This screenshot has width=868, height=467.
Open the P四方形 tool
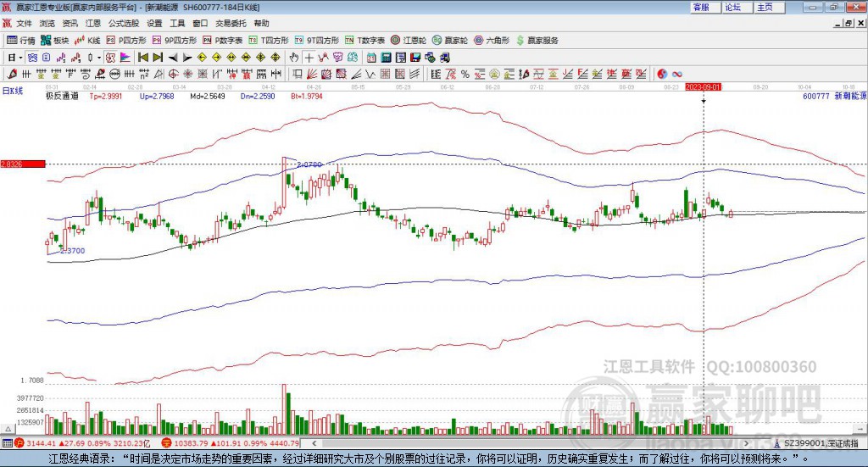[x=126, y=41]
